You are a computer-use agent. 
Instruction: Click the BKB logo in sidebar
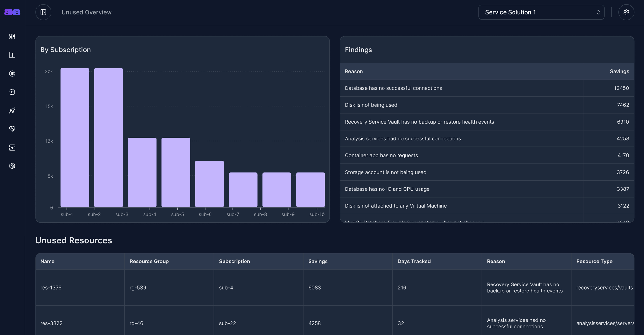12,12
